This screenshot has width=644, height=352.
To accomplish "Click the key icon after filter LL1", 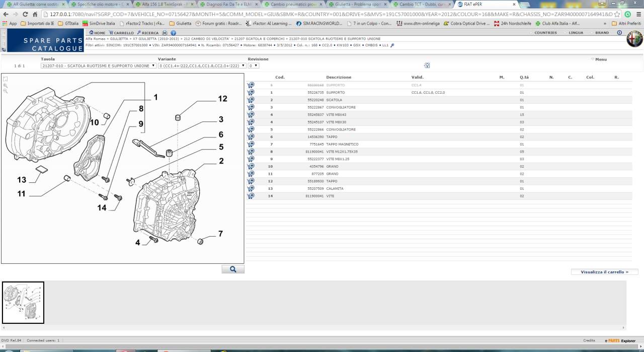I will (x=392, y=45).
